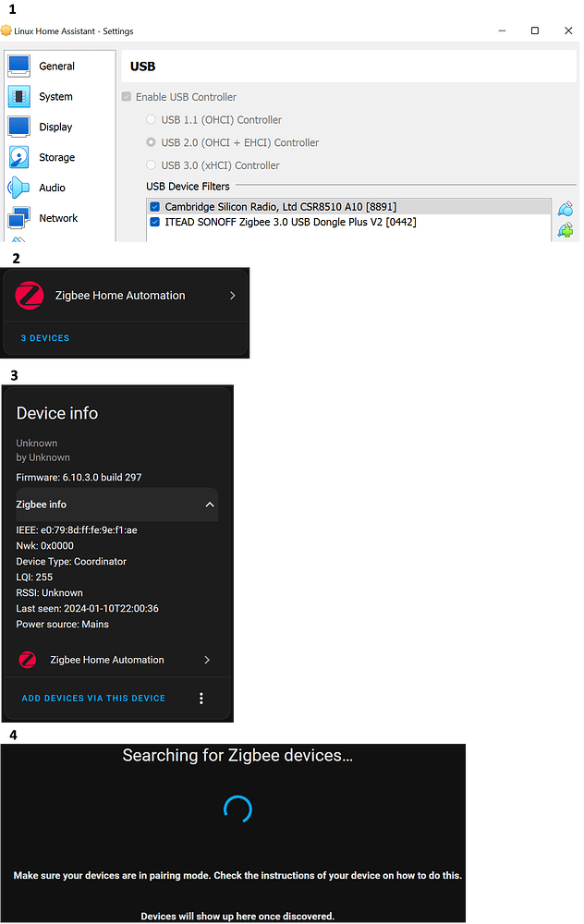584x924 pixels.
Task: Open Zigbee Home Automation chevron in Device info
Action: click(207, 660)
